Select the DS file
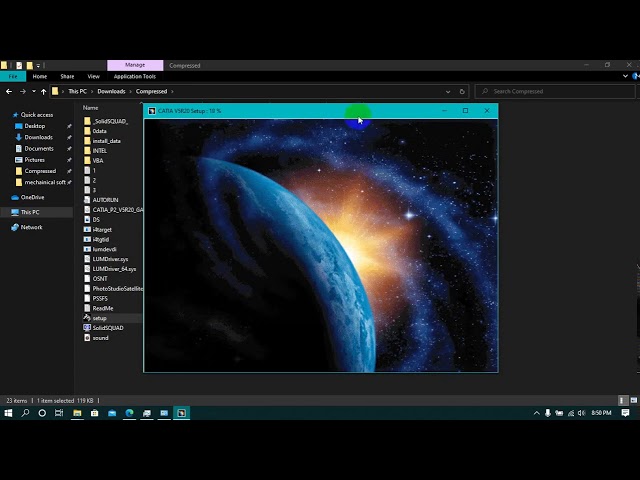 pyautogui.click(x=96, y=220)
